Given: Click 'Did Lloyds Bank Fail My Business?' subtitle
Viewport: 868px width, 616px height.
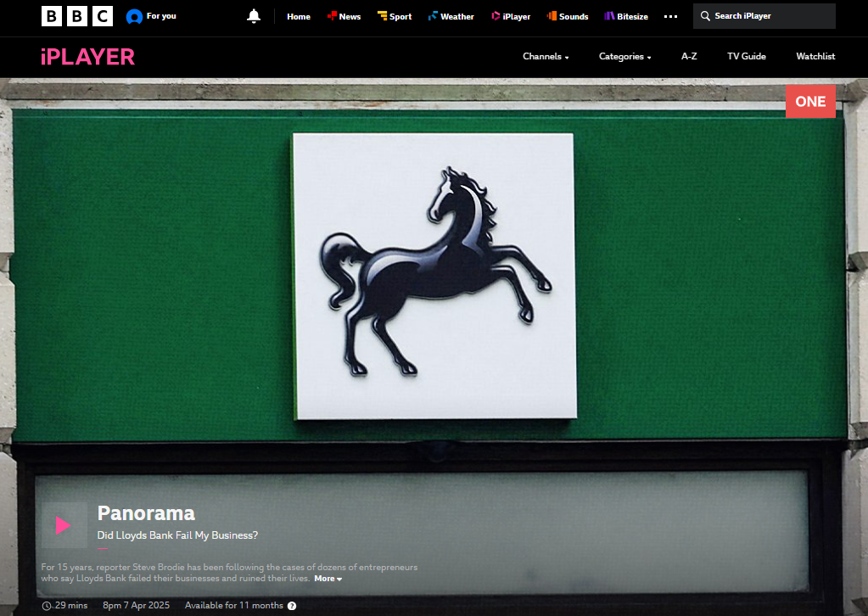Looking at the screenshot, I should click(x=177, y=535).
